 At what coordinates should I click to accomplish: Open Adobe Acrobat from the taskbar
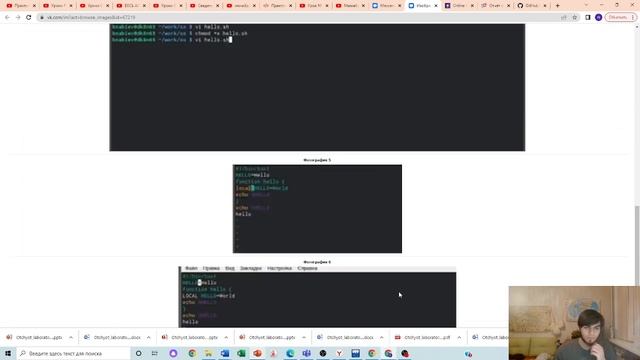tap(273, 353)
